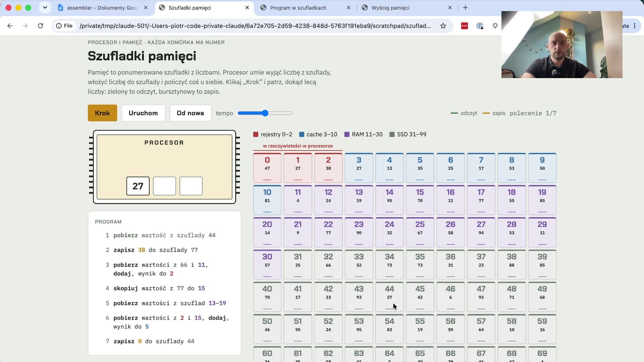Click the browser back arrow
The height and width of the screenshot is (362, 644).
pyautogui.click(x=10, y=26)
